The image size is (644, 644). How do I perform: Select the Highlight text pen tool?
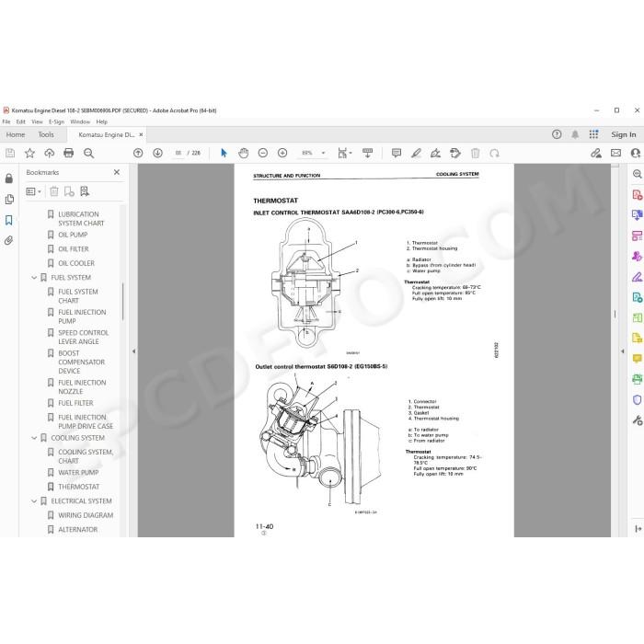pos(416,154)
